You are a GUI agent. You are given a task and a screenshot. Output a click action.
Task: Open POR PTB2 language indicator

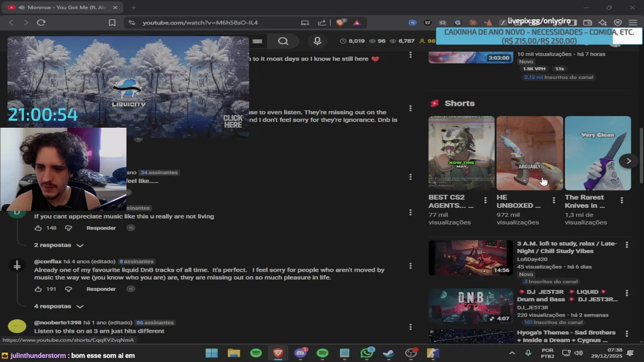point(547,353)
